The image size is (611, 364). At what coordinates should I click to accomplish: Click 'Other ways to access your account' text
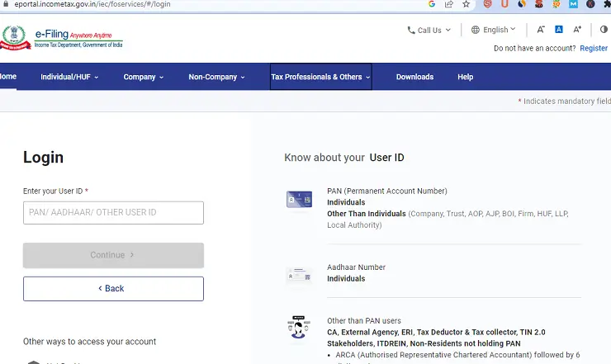coord(89,342)
